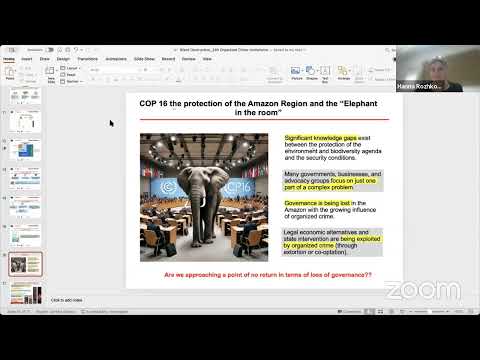Open the Home ribbon tab
This screenshot has height=360, width=480.
9,59
